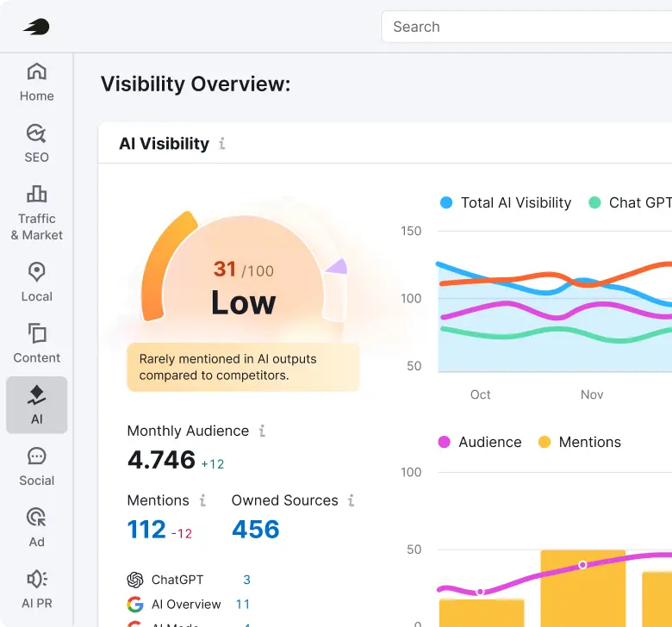Click the tall yellow Mentions bar
The width and height of the screenshot is (672, 627).
(x=583, y=588)
